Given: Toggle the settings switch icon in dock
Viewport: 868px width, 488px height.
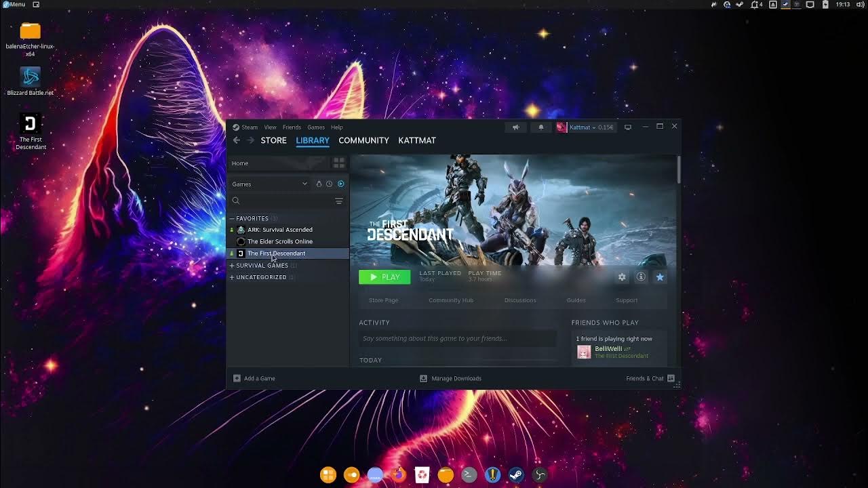Looking at the screenshot, I should pyautogui.click(x=351, y=475).
